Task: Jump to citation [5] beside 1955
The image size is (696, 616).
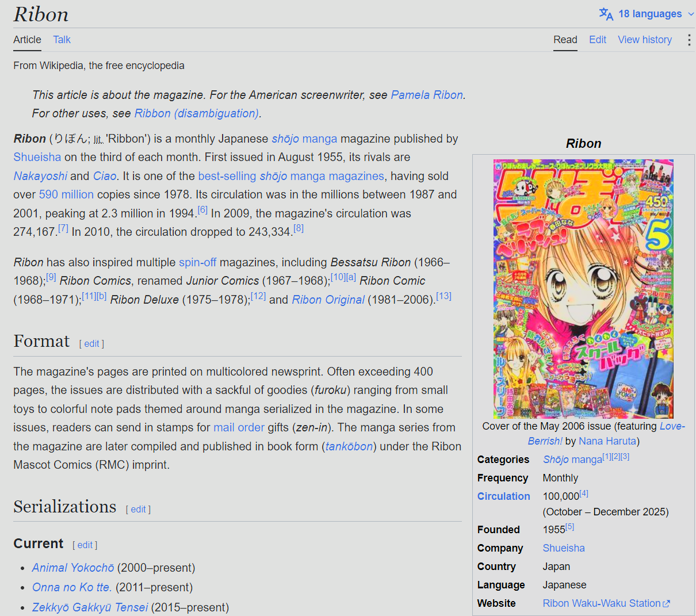Action: pyautogui.click(x=570, y=526)
